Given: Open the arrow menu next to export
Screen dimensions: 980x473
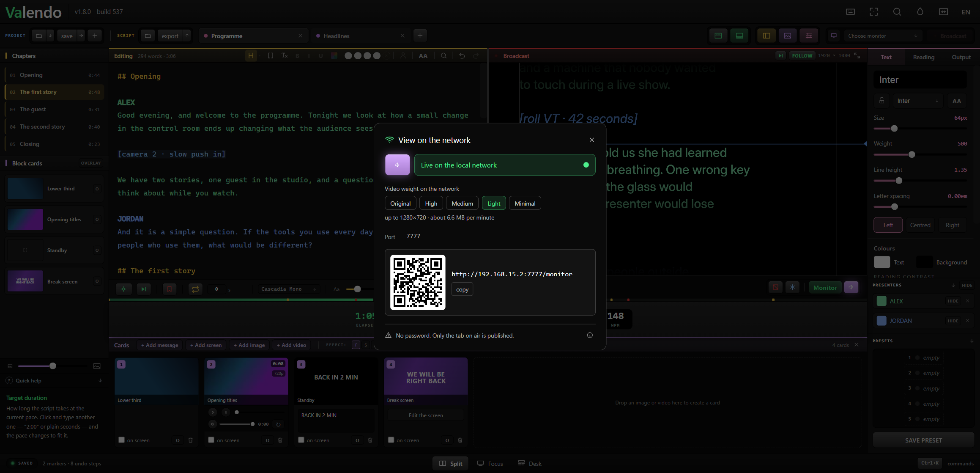Looking at the screenshot, I should coord(186,36).
